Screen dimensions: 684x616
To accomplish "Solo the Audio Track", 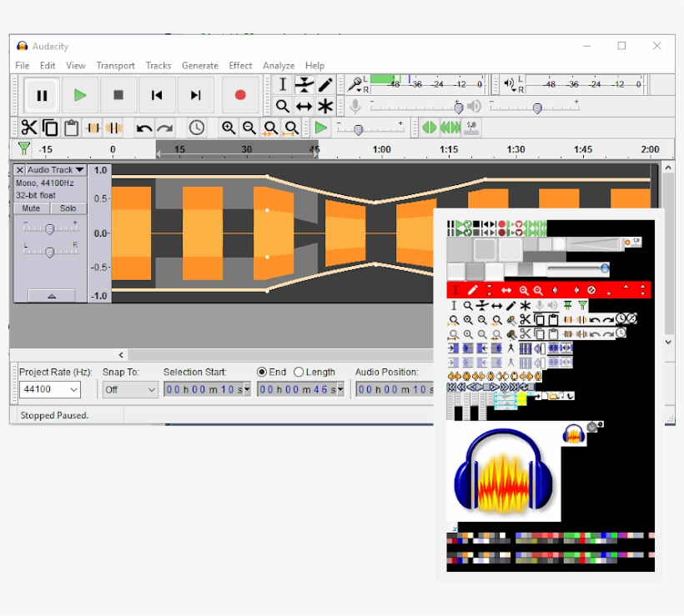I will tap(68, 208).
